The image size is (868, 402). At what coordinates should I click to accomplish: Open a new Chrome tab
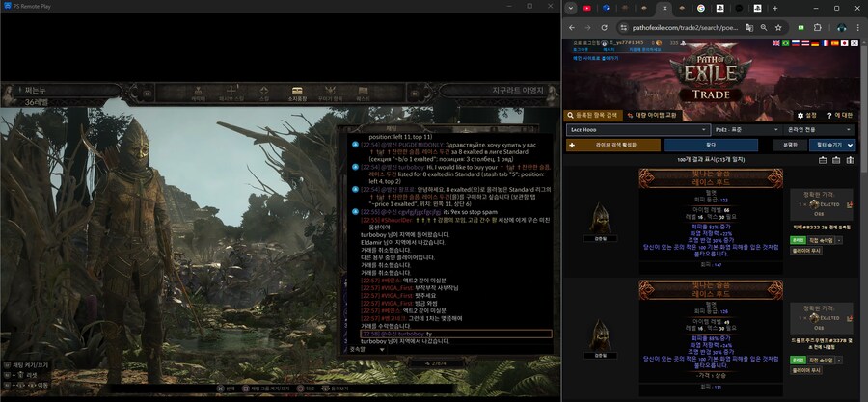point(775,9)
